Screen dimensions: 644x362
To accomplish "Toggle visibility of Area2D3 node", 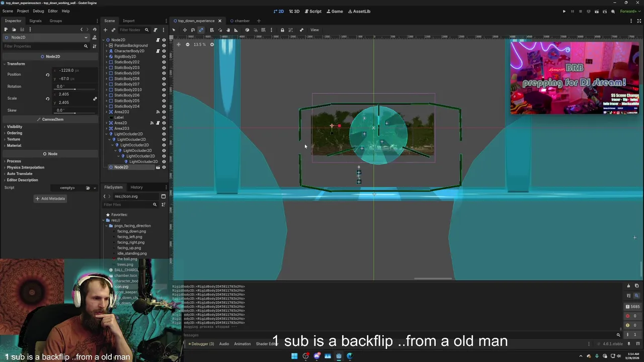I will pos(164,128).
